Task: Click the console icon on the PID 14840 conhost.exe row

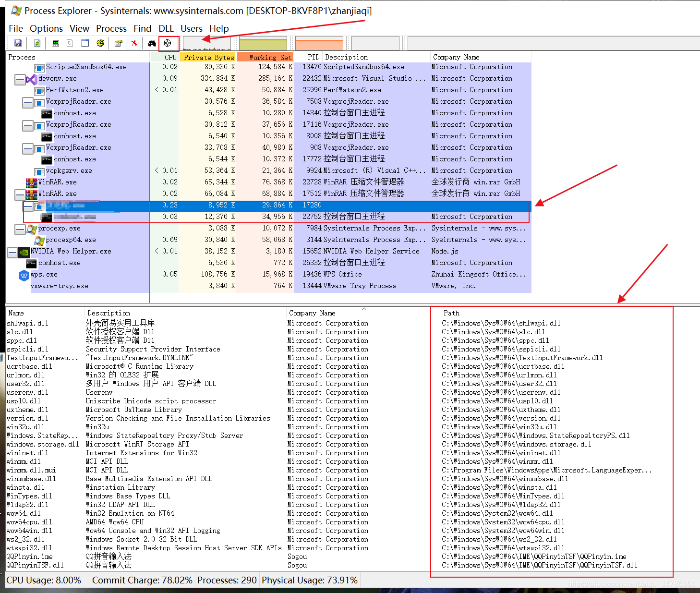Action: click(47, 114)
